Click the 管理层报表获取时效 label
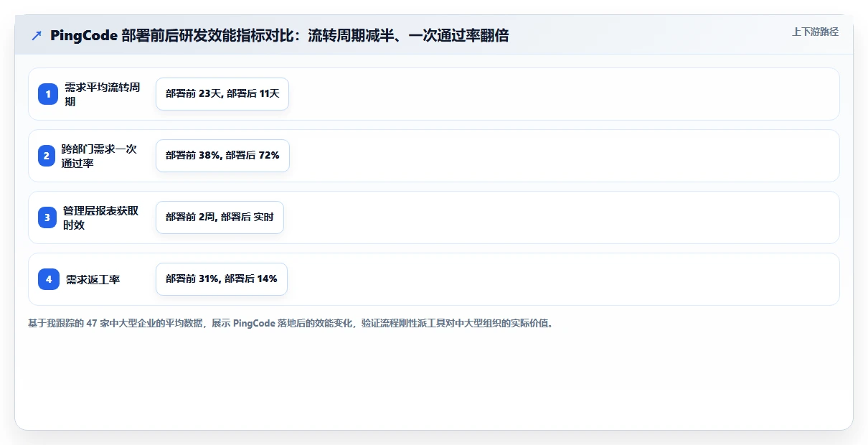The image size is (868, 445). 101,217
